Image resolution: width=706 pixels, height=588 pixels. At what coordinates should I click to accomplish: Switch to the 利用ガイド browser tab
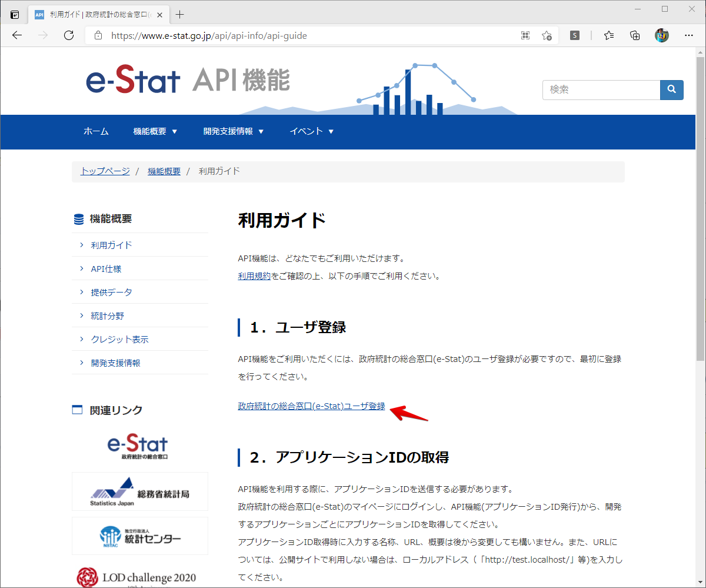click(x=94, y=14)
